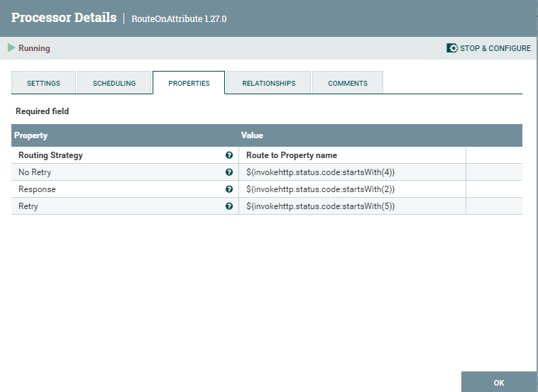Screen dimensions: 538x392
Task: Click the Value column header
Action: pos(252,135)
